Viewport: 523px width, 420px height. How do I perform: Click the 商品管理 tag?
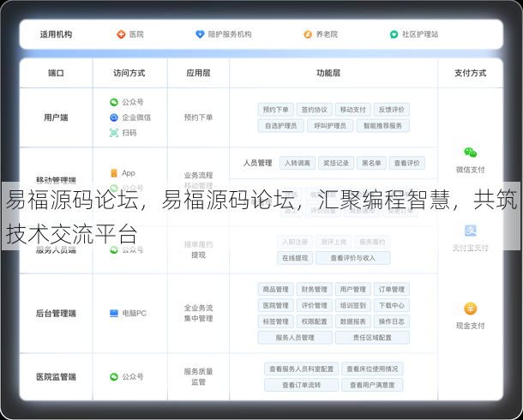point(275,290)
